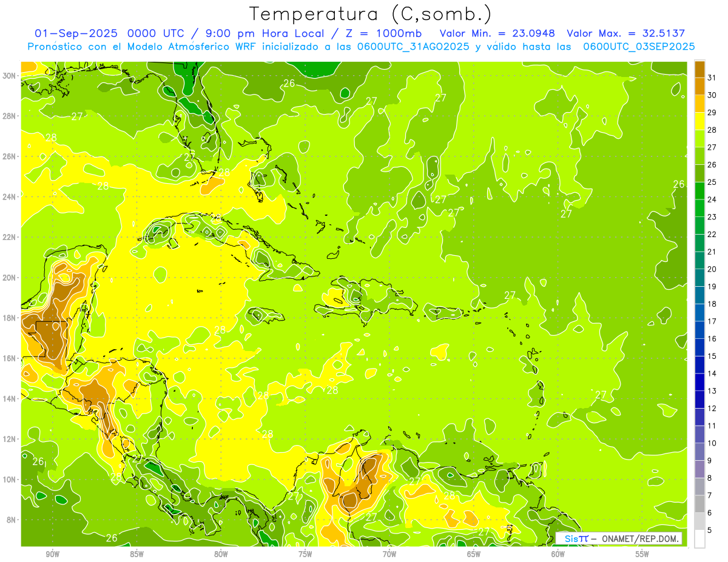
Task: Click the 70W longitude axis label
Action: 389,554
